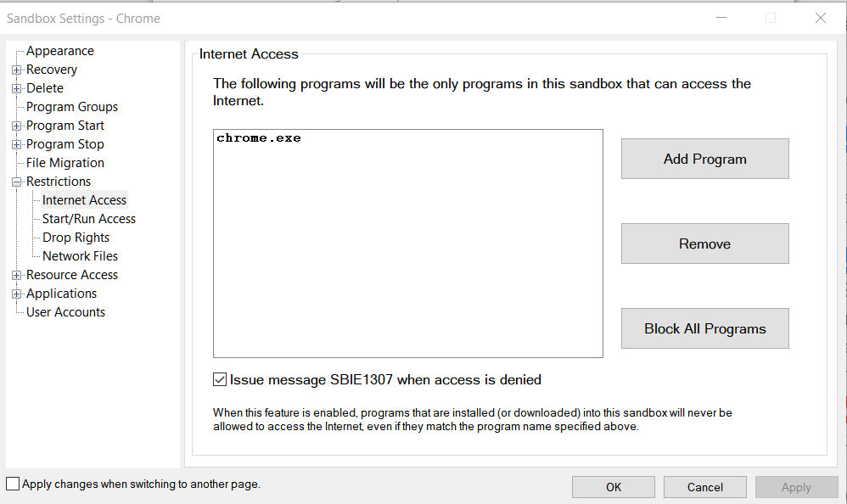Open the Drop Rights page
847x504 pixels.
click(x=76, y=238)
